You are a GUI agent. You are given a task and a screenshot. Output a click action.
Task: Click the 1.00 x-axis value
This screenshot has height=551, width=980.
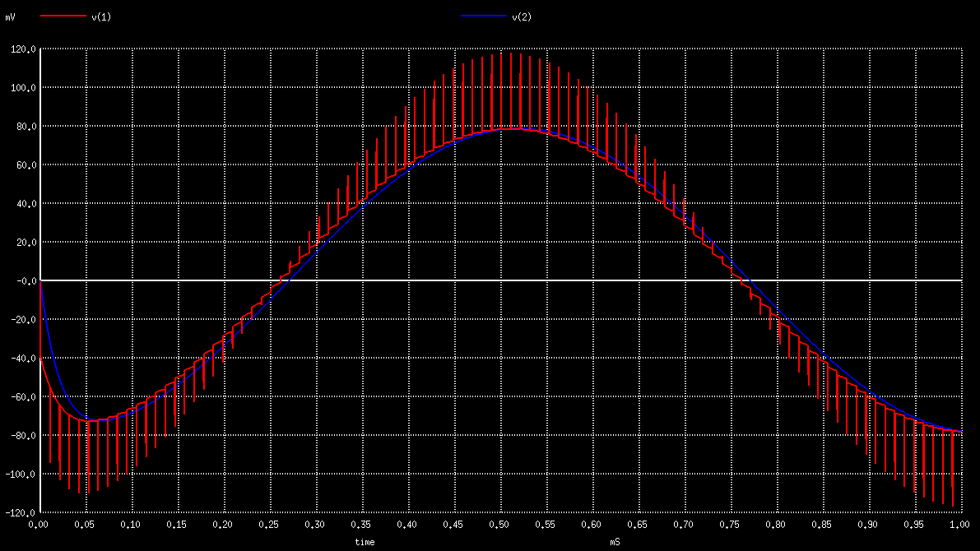coord(960,525)
